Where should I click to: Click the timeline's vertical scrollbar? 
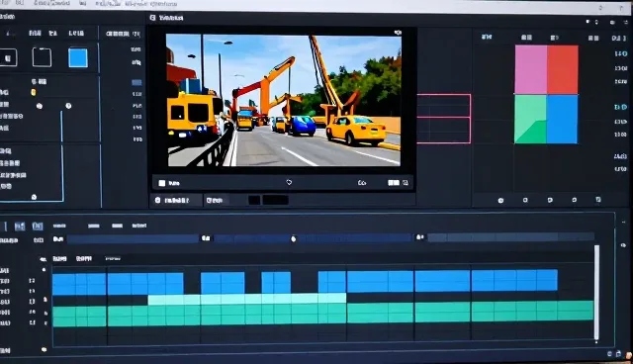596,292
